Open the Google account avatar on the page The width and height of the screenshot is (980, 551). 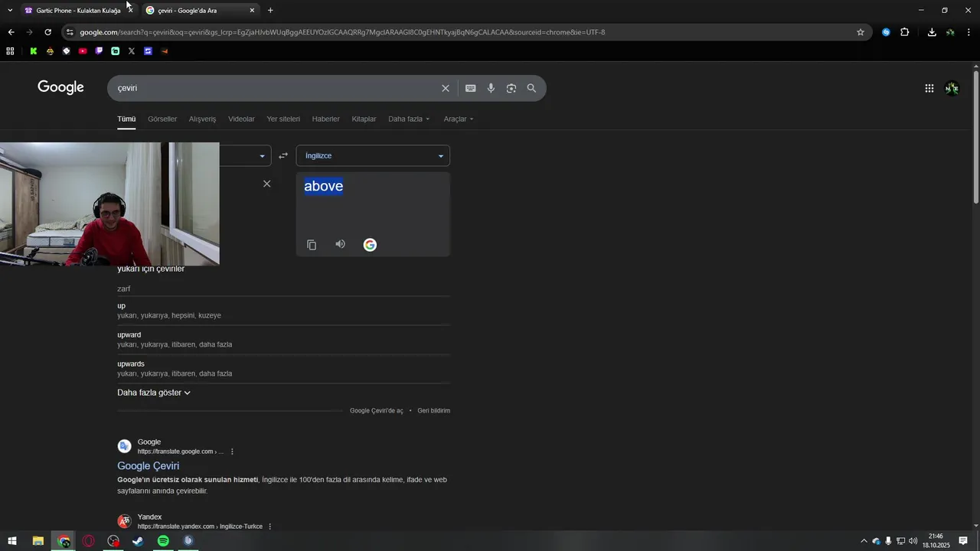pyautogui.click(x=952, y=88)
